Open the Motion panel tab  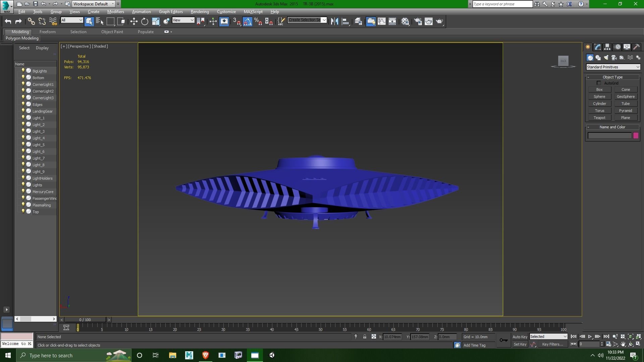coord(618,47)
